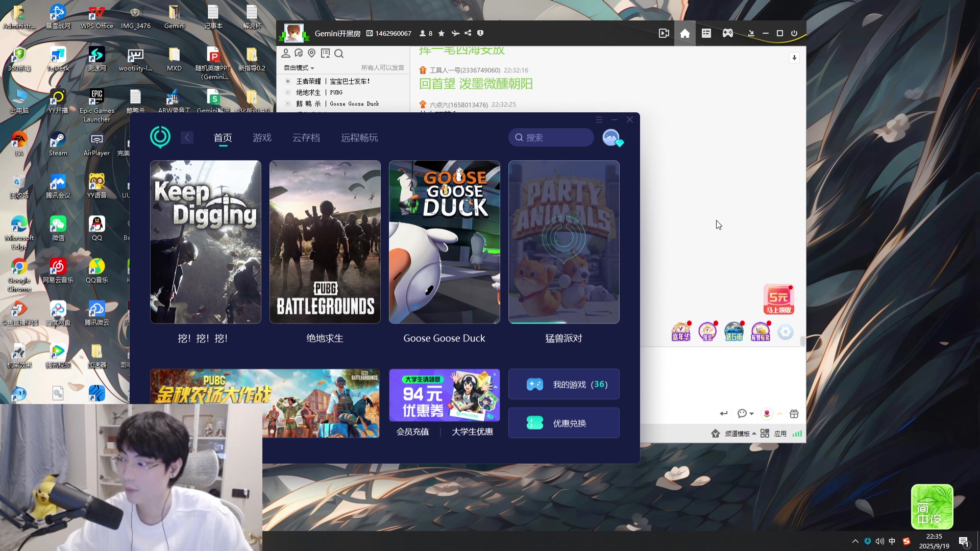Screen dimensions: 980x551
Task: Click the report shield icon in YY title bar
Action: pos(480,33)
